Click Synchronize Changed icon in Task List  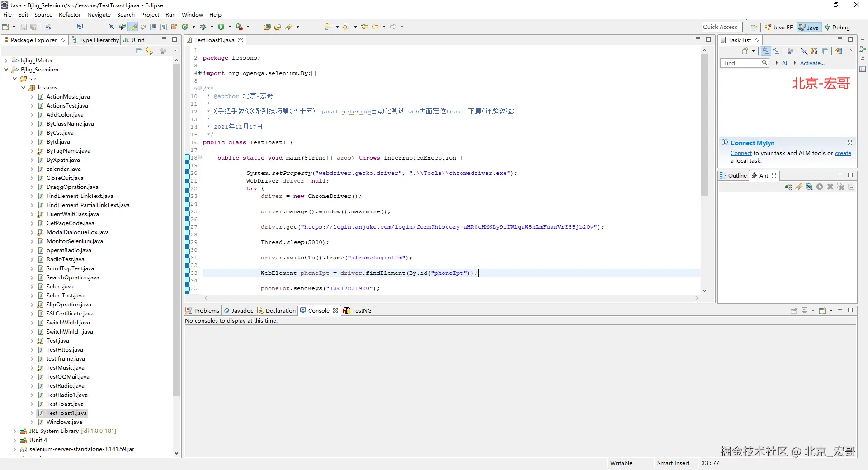[839, 52]
